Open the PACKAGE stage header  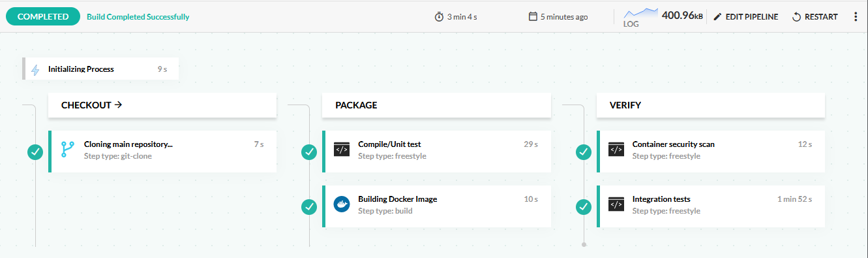436,105
